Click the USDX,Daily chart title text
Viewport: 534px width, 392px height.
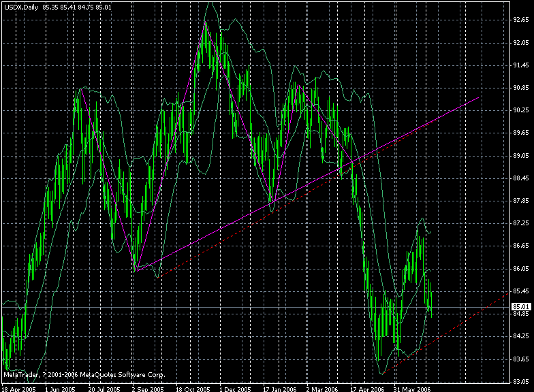point(21,7)
